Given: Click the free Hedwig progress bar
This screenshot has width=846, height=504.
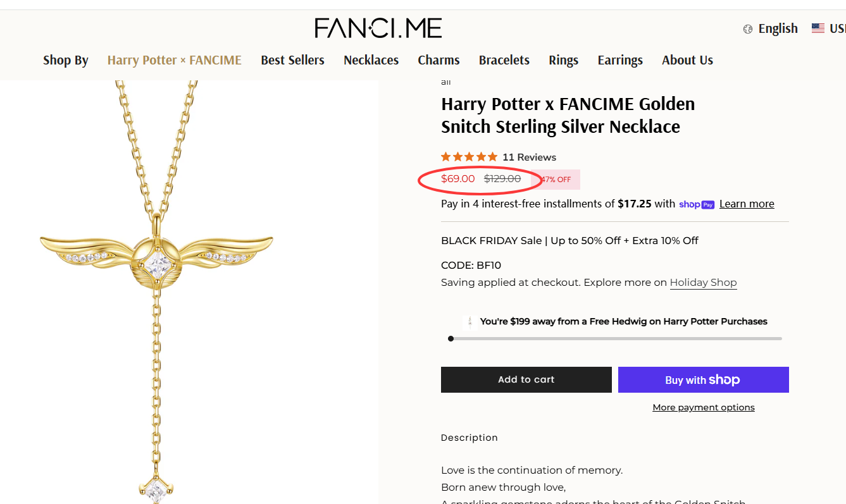Looking at the screenshot, I should (615, 338).
